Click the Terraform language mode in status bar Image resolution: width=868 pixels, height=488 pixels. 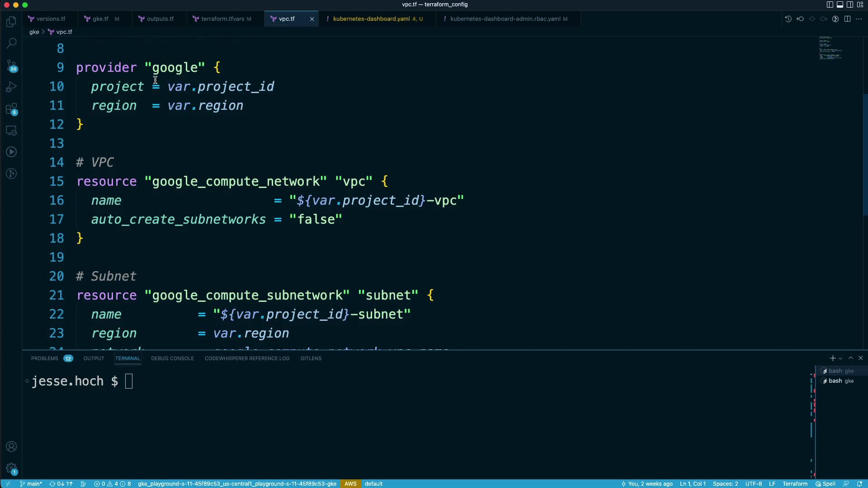point(795,483)
